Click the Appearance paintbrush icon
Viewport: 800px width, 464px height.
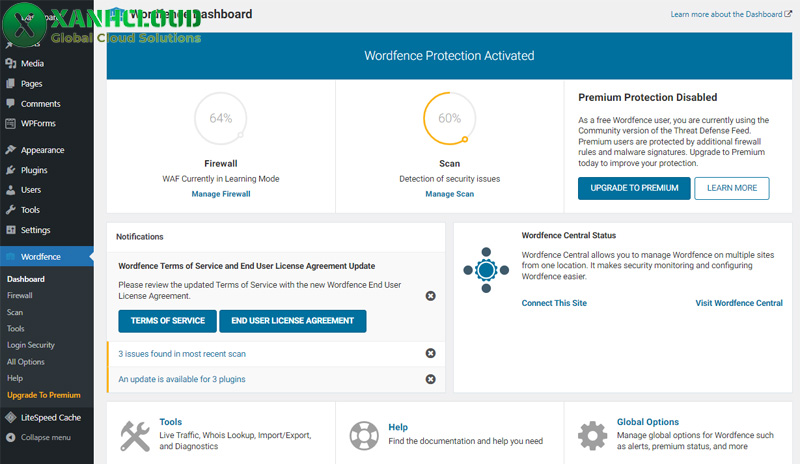click(11, 150)
